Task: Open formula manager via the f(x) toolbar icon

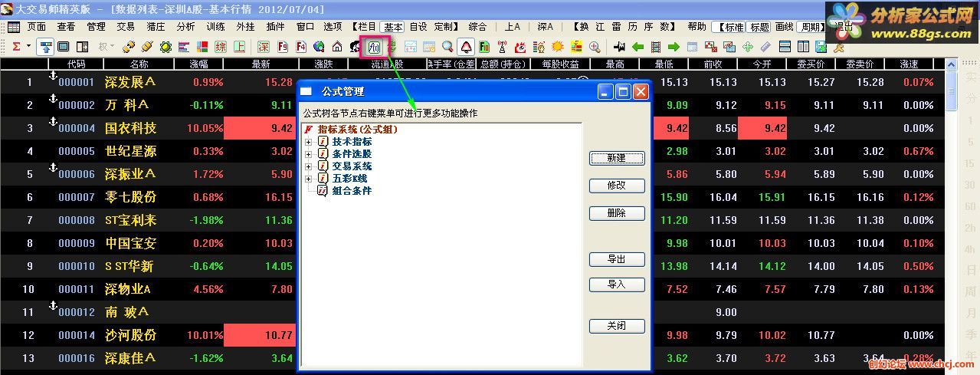Action: pos(375,47)
